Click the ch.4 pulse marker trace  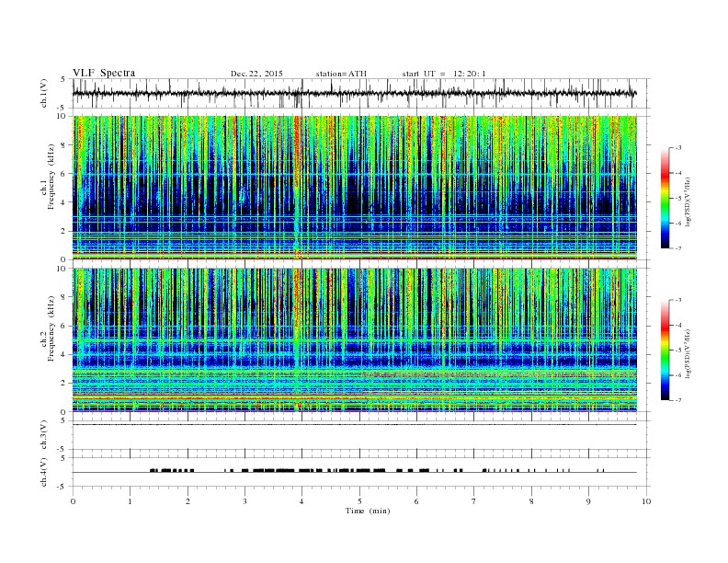[354, 471]
